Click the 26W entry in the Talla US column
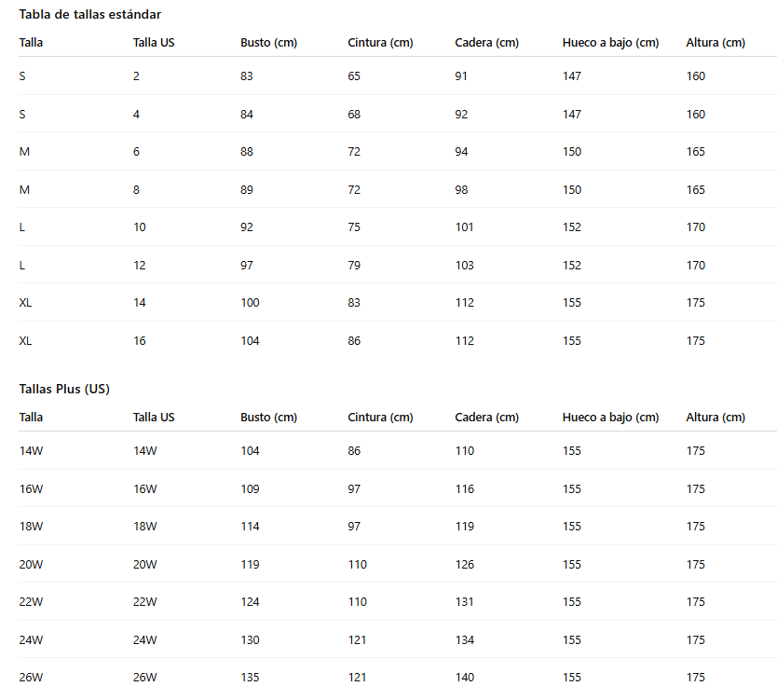777x700 pixels. 144,678
